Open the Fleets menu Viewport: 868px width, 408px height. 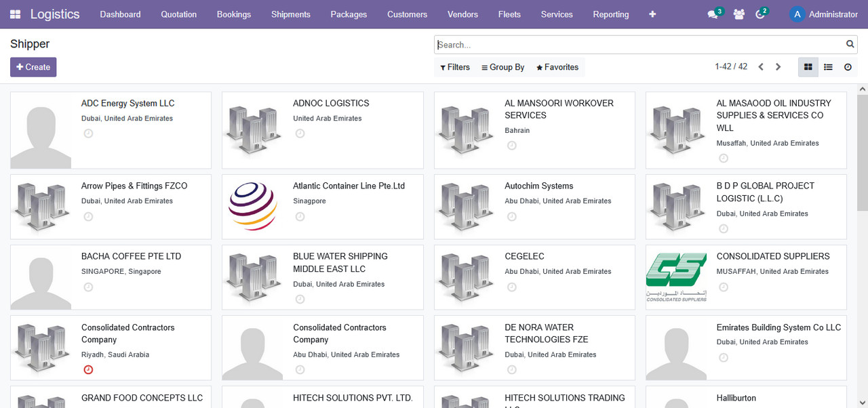[x=509, y=14]
